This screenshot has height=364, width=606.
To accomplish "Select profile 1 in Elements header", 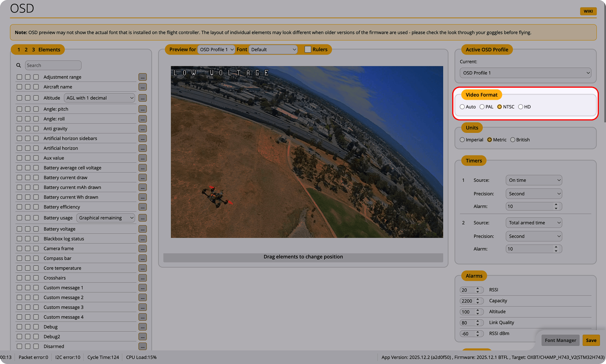I will [19, 50].
